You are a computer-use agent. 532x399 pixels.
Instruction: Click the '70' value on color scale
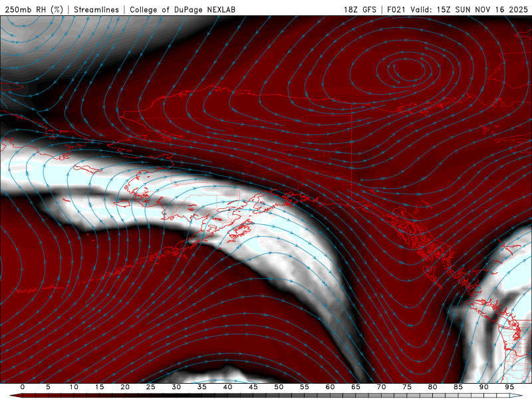coord(381,387)
